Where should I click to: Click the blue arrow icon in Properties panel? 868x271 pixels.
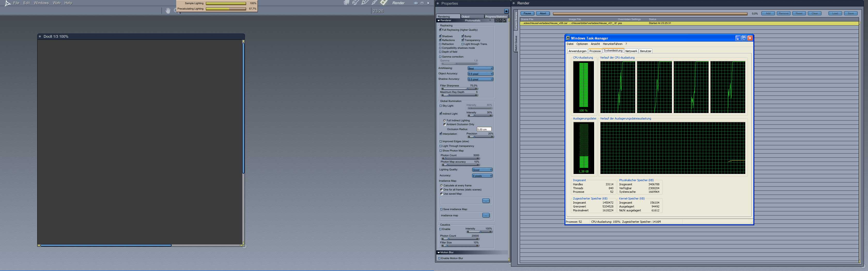506,11
